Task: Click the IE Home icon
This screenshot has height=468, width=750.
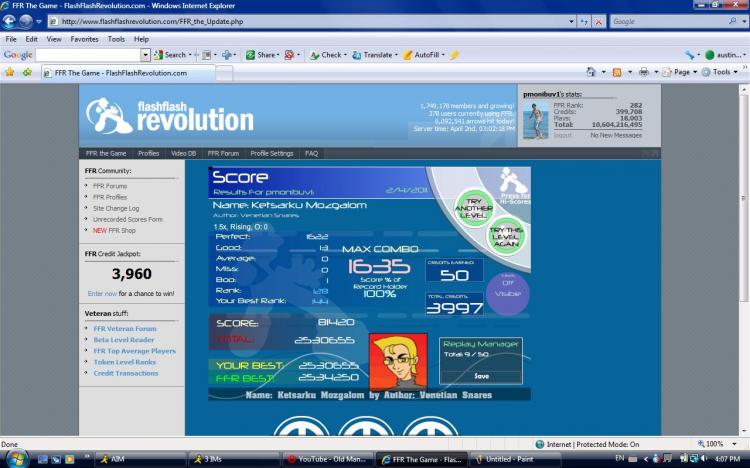Action: (591, 72)
